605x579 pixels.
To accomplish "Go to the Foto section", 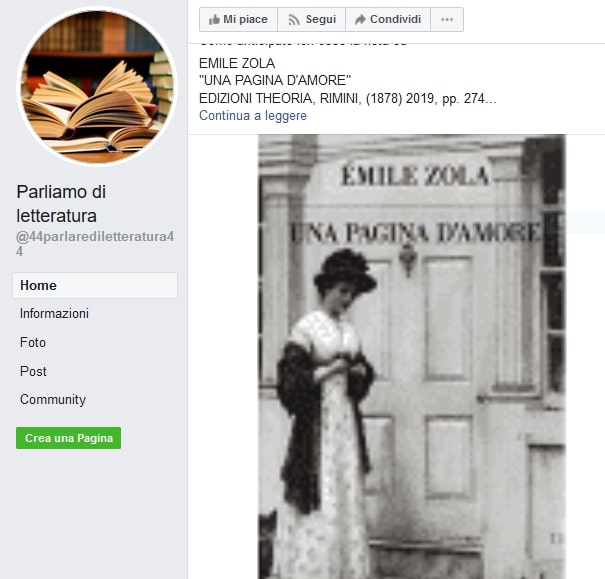I will coord(33,342).
